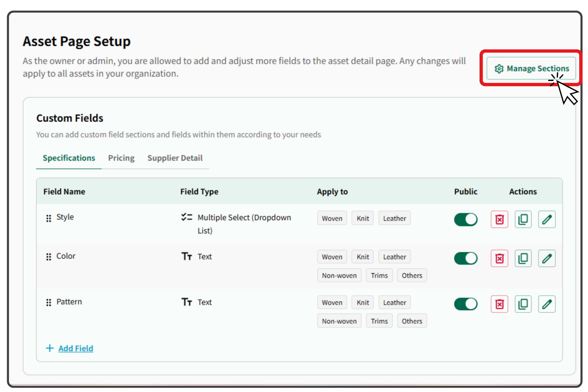Image resolution: width=588 pixels, height=392 pixels.
Task: Edit the Color field
Action: coord(547,258)
